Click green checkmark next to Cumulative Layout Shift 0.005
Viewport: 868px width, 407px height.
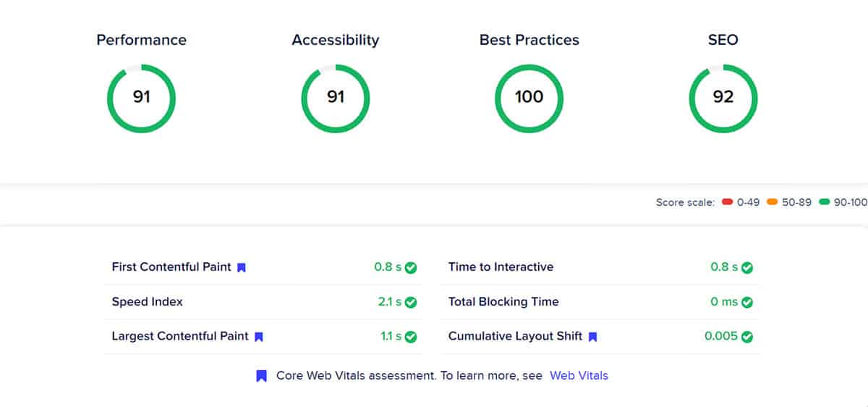click(x=747, y=337)
